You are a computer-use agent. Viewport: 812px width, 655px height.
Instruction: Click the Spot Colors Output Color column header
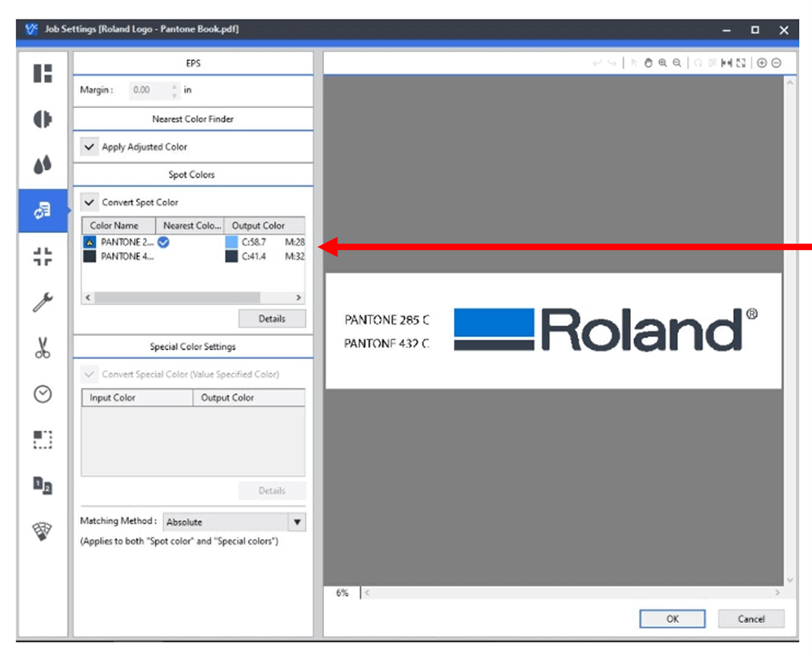pos(265,226)
